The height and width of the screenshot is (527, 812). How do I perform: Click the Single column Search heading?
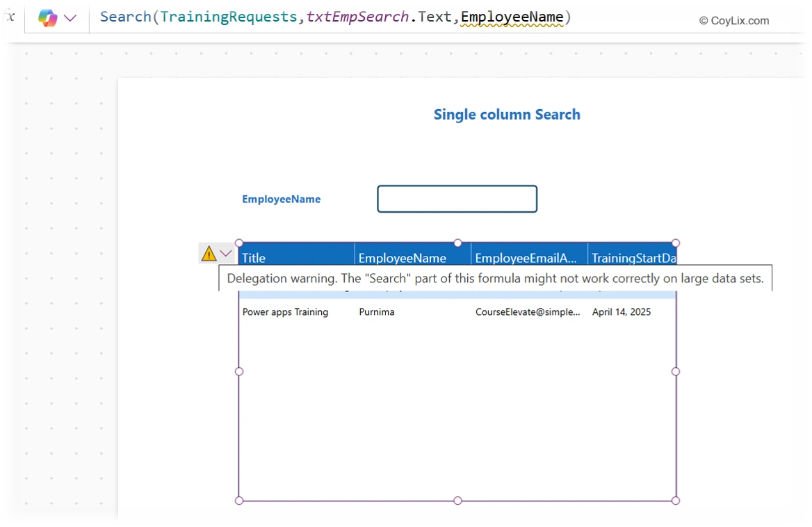(x=507, y=114)
